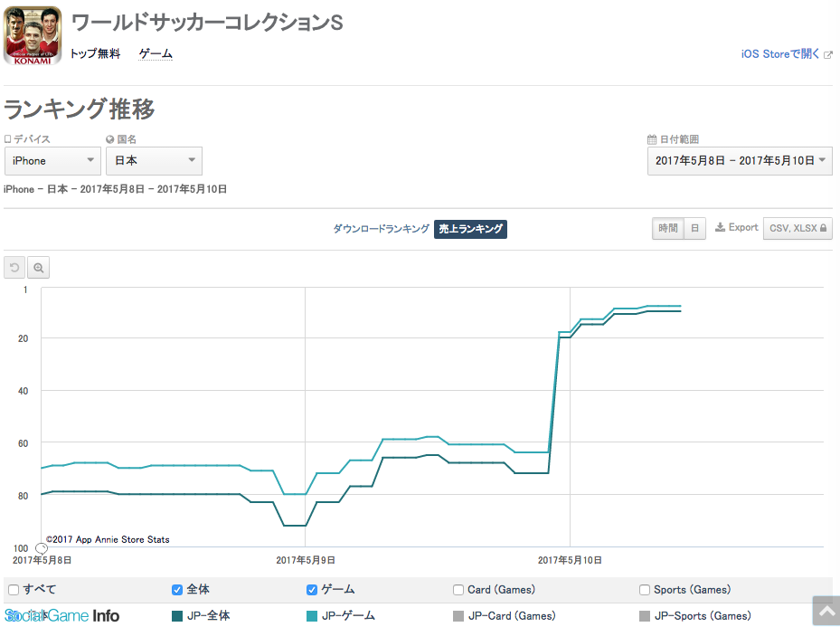Click the JP-Sports (Games) gray legend swatch
This screenshot has height=627, width=840.
(x=645, y=616)
